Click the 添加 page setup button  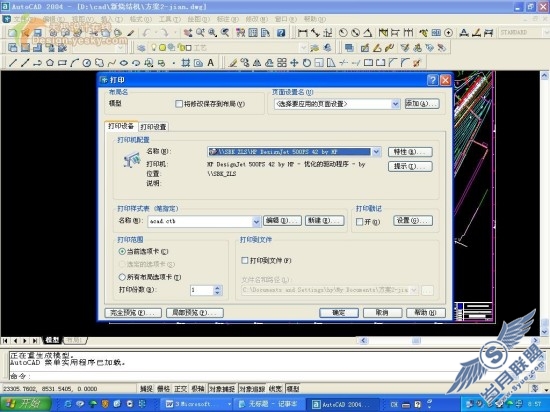[x=422, y=104]
